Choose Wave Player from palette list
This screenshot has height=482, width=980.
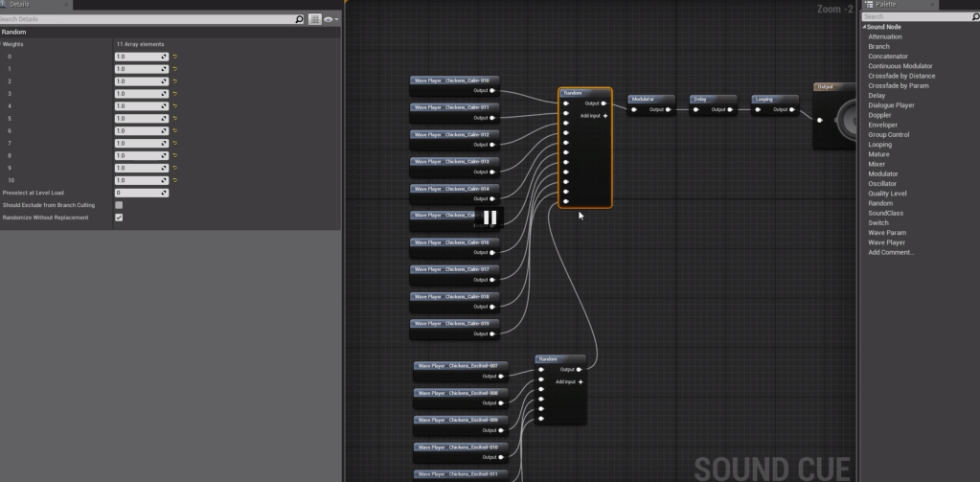click(x=886, y=242)
